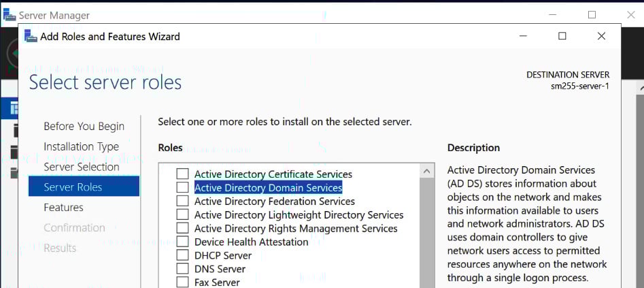Screen dimensions: 644x288
Task: Enable Active Directory Domain Services checkbox
Action: (182, 188)
